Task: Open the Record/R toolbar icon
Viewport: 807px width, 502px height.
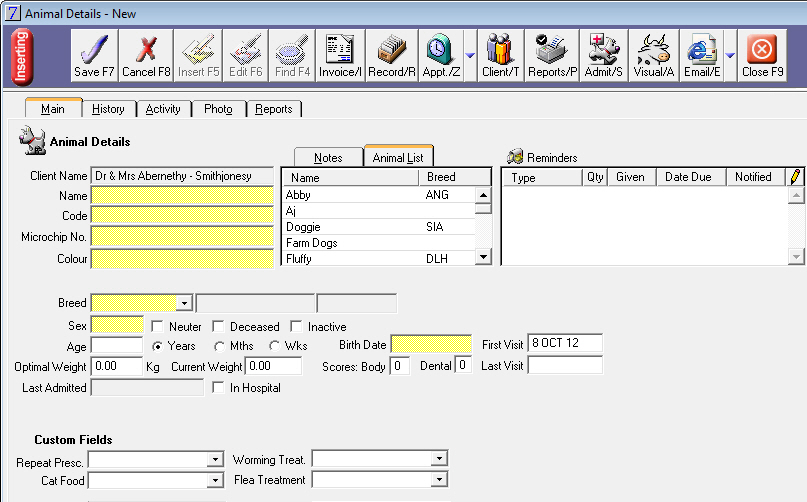Action: [392, 56]
